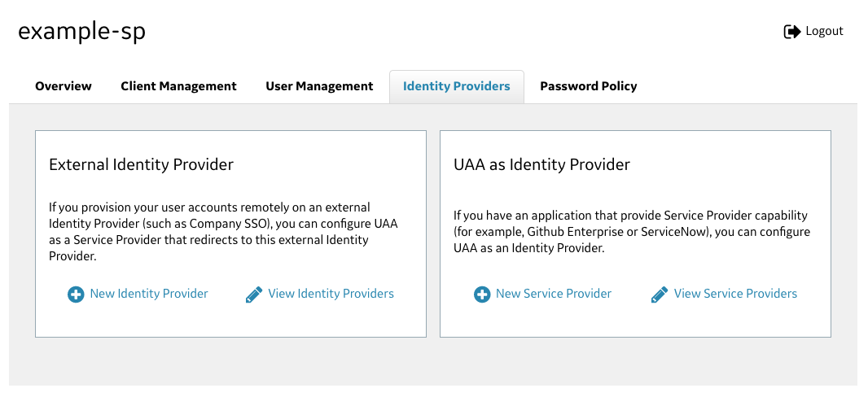Viewport: 868px width, 397px height.
Task: Select the Identity Providers tab
Action: click(x=457, y=86)
